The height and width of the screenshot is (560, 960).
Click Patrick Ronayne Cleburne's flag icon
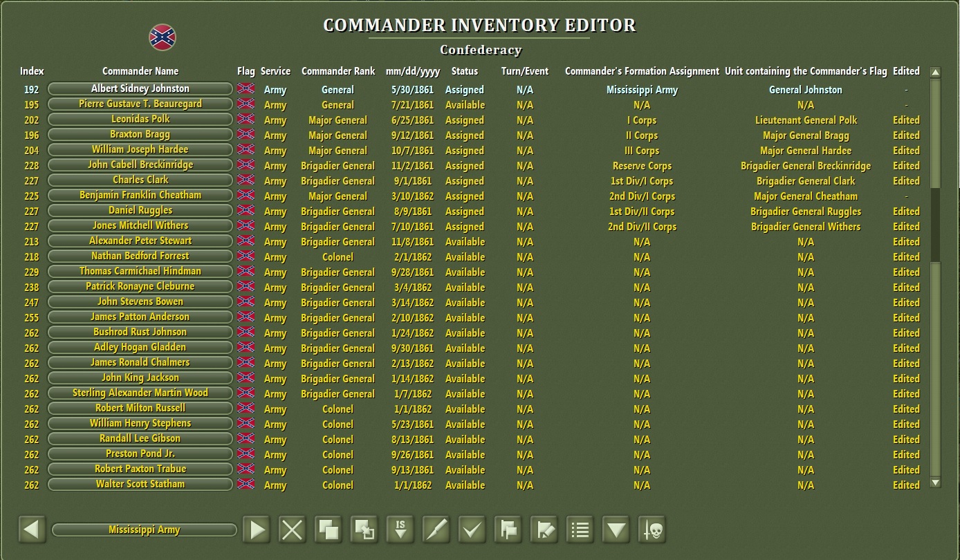246,286
